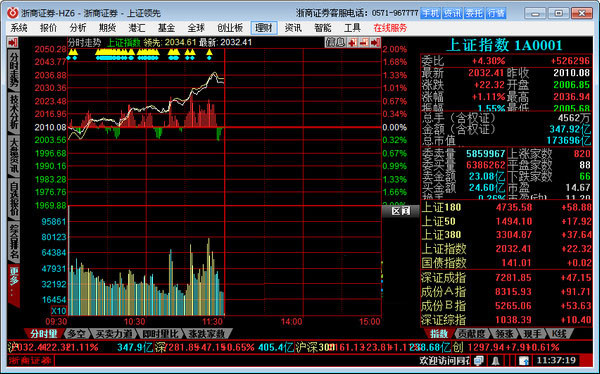Click the 浙商证券 logo in the title bar
Viewport: 600px width, 374px height.
[x=13, y=13]
